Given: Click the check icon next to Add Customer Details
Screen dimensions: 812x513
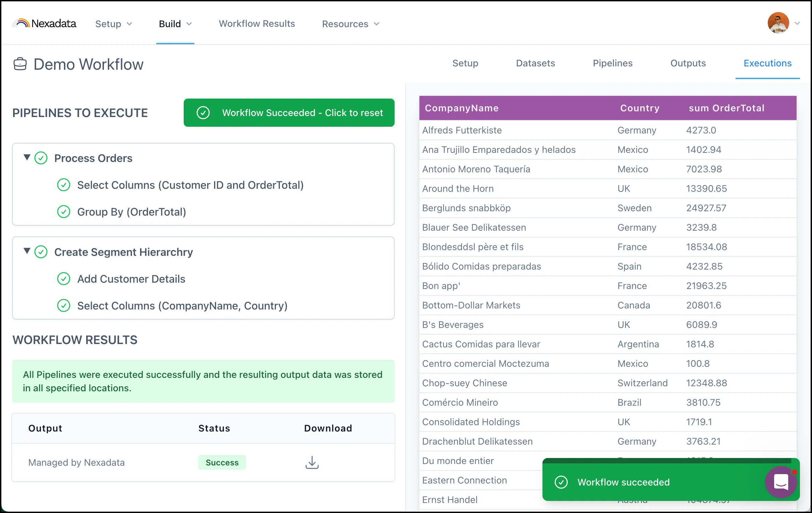Looking at the screenshot, I should click(63, 279).
